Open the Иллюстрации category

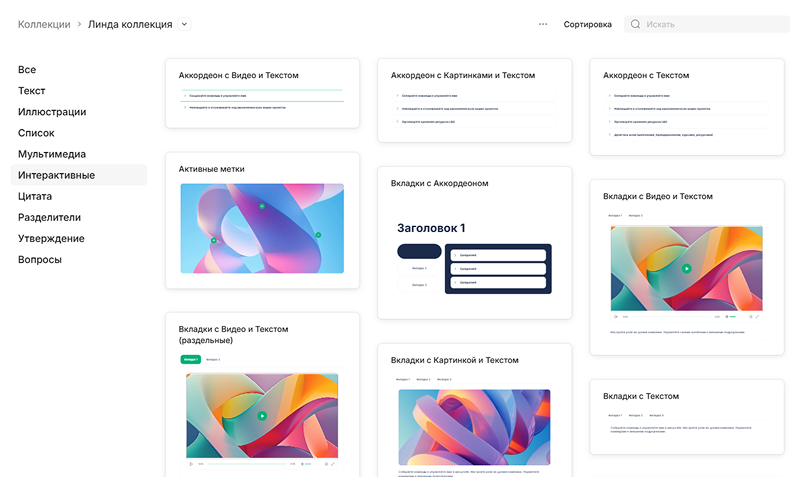tap(51, 112)
